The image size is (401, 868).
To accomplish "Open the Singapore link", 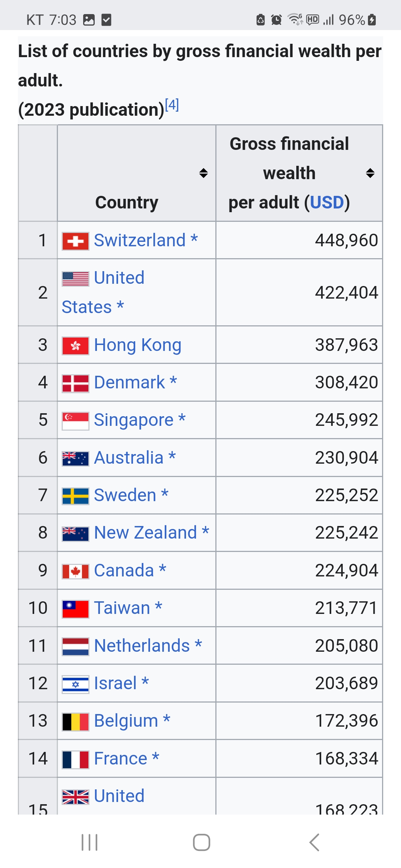I will point(134,420).
